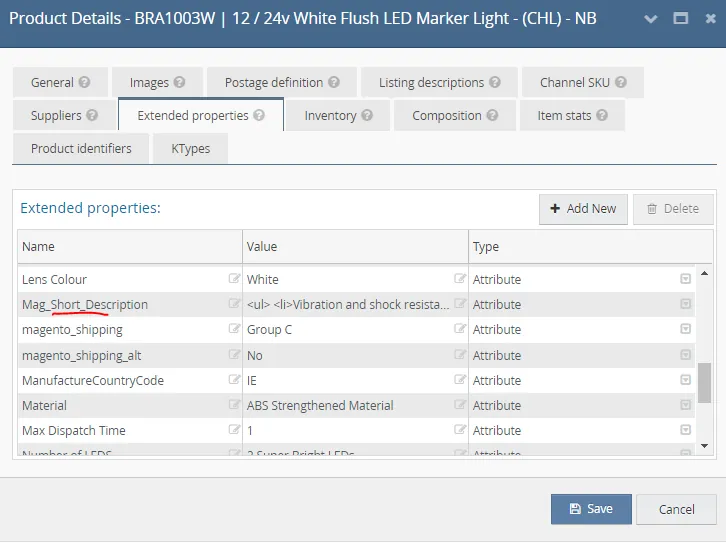Click the Type column header
726x554 pixels.
tap(591, 247)
